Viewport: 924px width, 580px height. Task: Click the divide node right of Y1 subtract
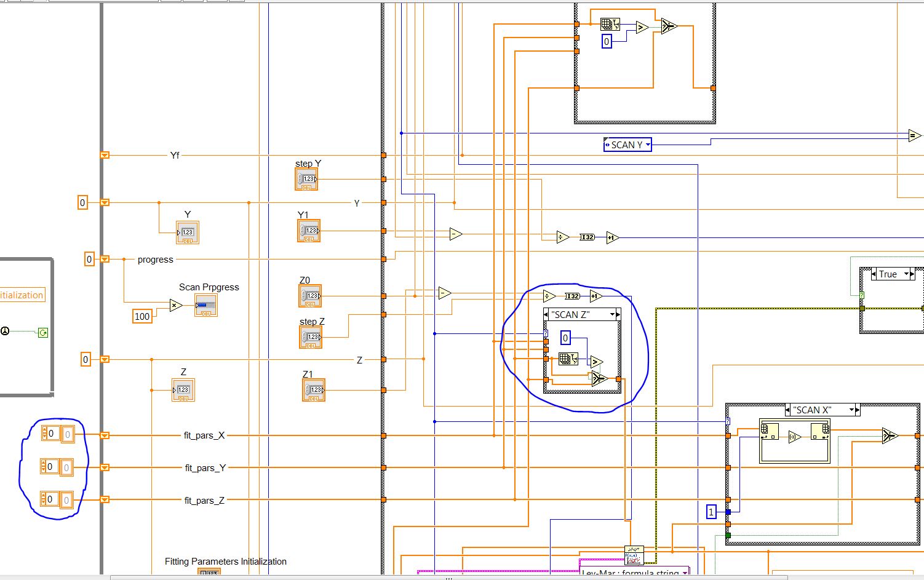click(x=562, y=237)
